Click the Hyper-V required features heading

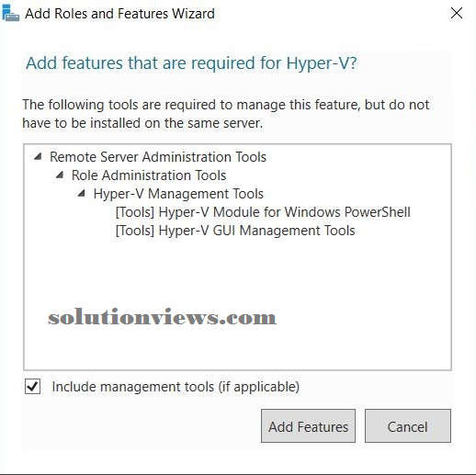(x=191, y=63)
